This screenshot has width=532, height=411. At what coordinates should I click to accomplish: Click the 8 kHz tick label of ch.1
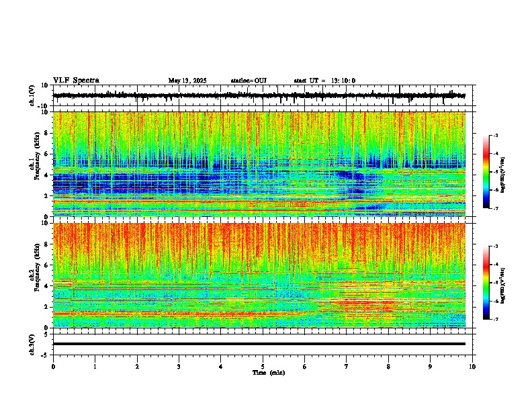pos(46,133)
